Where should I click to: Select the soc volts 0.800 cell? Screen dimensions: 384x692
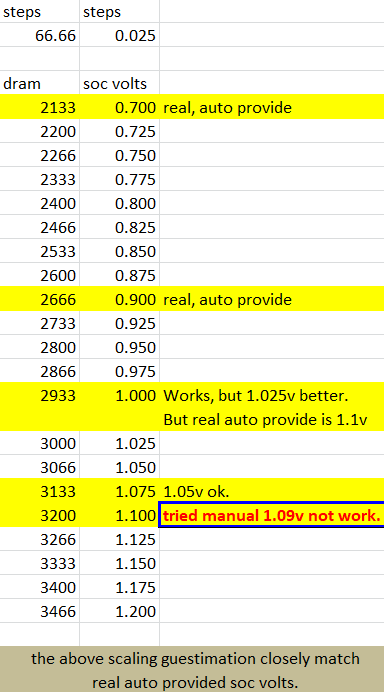[x=120, y=203]
